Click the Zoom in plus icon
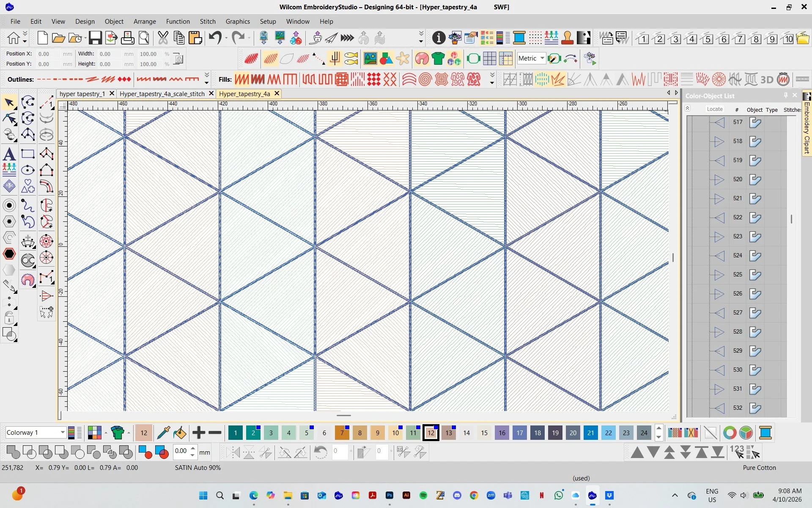This screenshot has width=812, height=508. tap(198, 433)
